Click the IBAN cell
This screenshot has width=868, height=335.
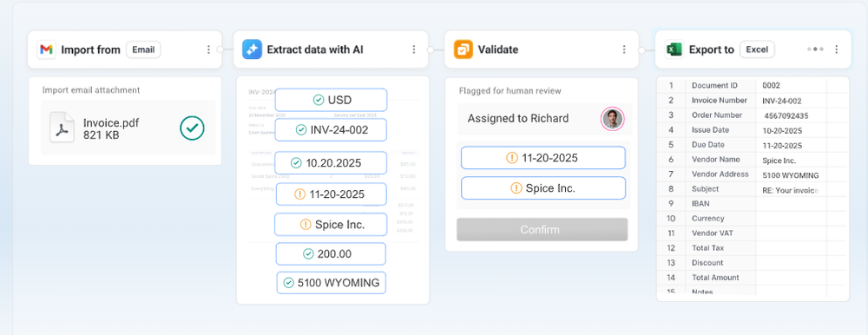click(x=720, y=204)
